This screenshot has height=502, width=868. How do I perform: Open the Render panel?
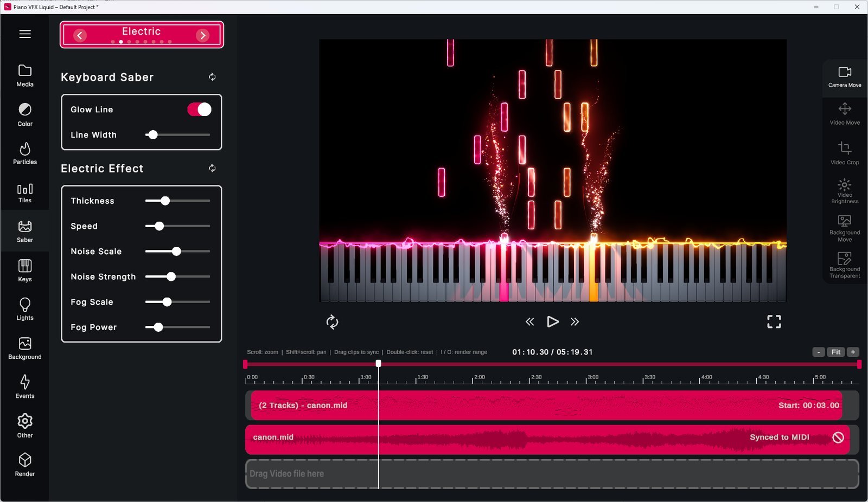point(25,465)
